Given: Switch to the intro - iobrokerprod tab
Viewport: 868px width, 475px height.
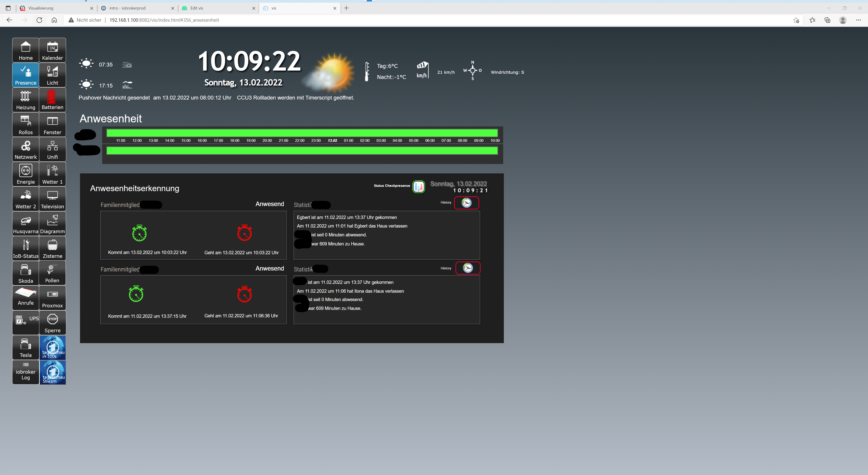Looking at the screenshot, I should click(x=135, y=8).
